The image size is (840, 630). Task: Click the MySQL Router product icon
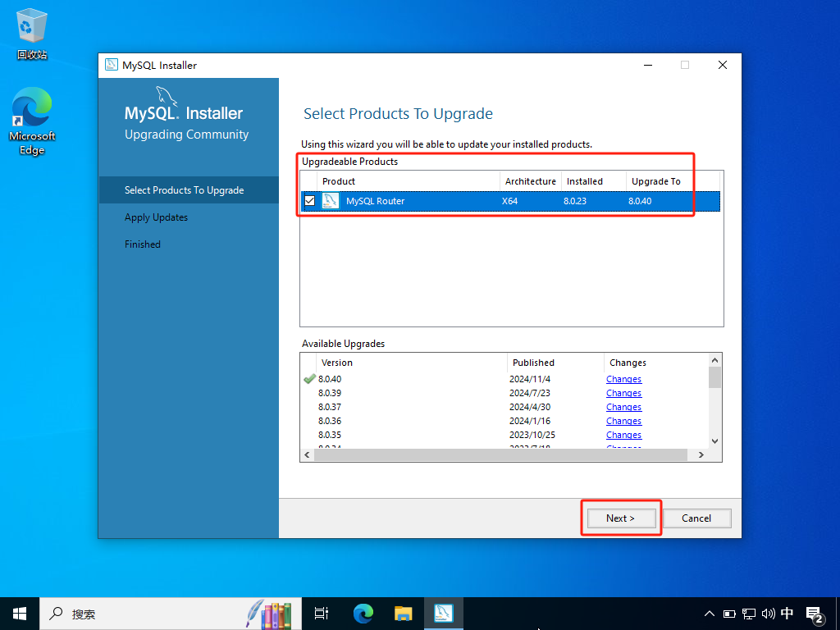tap(330, 201)
